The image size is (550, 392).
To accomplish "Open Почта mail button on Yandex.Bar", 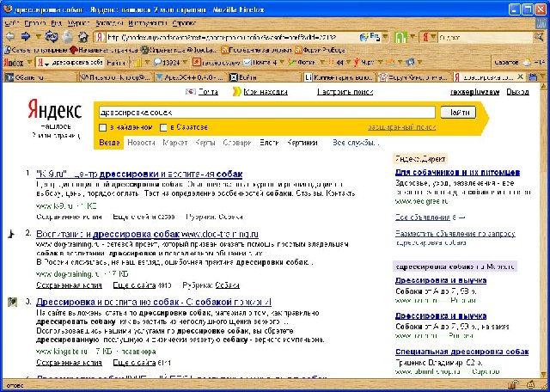I will coord(260,63).
